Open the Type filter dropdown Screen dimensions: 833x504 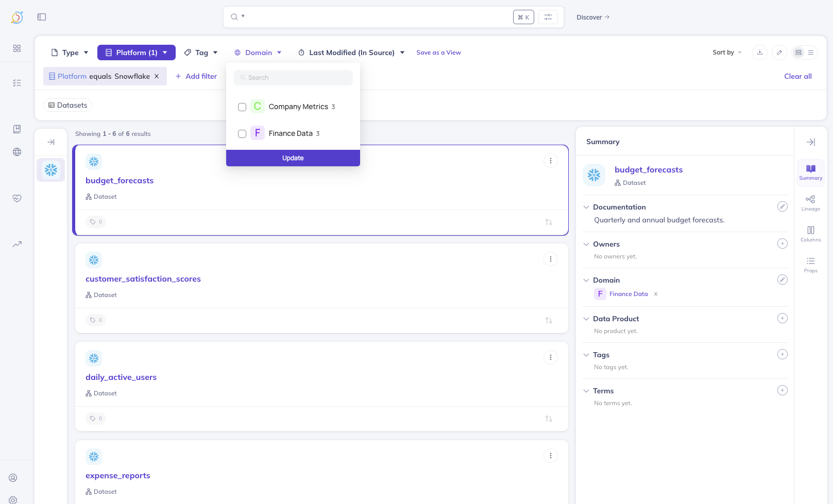[70, 53]
